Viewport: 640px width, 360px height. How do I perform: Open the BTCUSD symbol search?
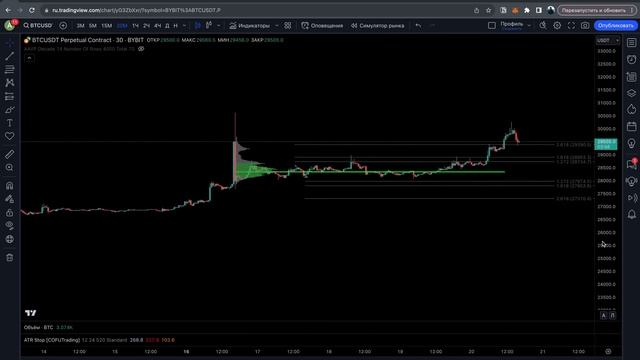pos(38,25)
